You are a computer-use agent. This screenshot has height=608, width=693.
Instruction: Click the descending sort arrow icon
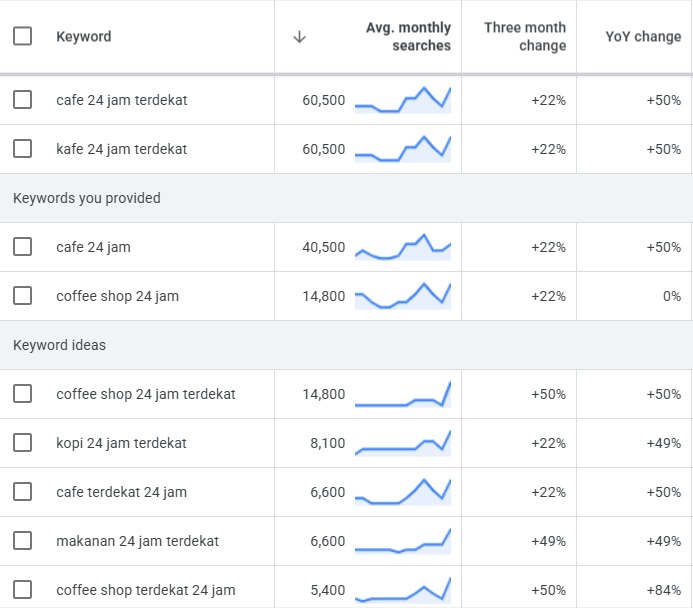point(299,37)
